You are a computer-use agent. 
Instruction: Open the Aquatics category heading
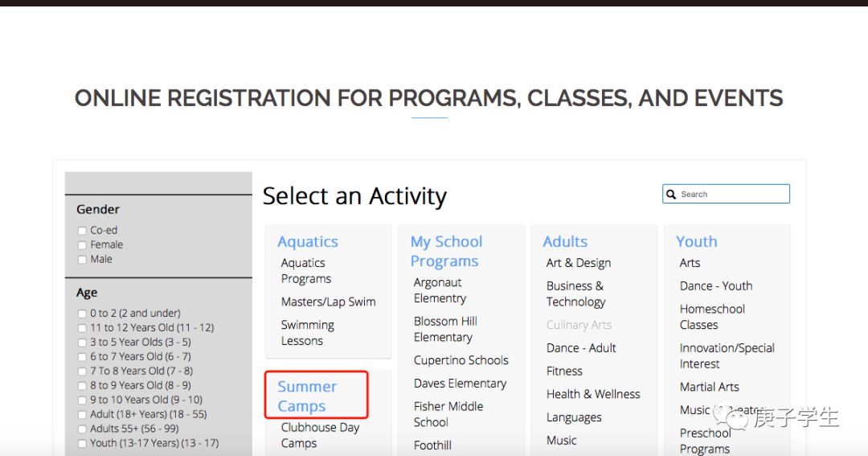click(308, 241)
